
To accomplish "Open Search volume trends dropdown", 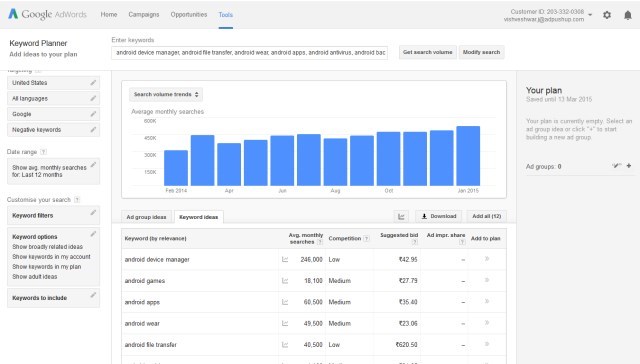I will [166, 94].
